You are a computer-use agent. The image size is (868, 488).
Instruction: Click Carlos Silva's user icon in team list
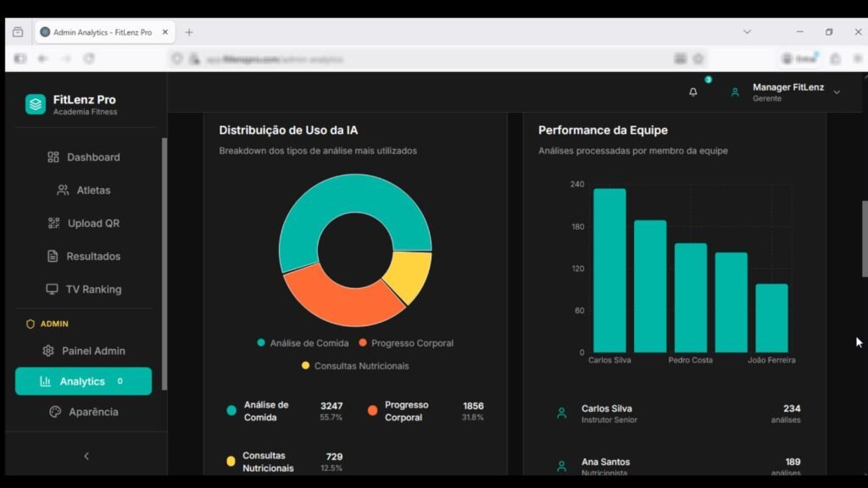(x=561, y=413)
